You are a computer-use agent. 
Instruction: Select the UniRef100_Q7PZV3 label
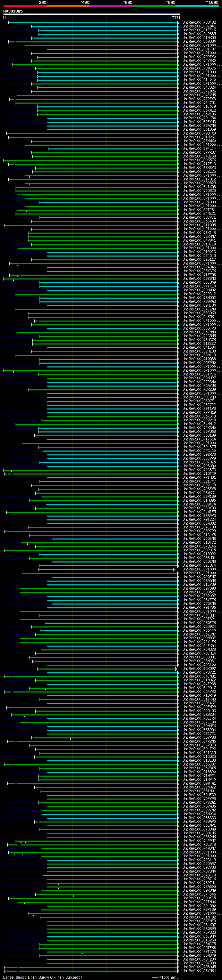[x=199, y=99]
